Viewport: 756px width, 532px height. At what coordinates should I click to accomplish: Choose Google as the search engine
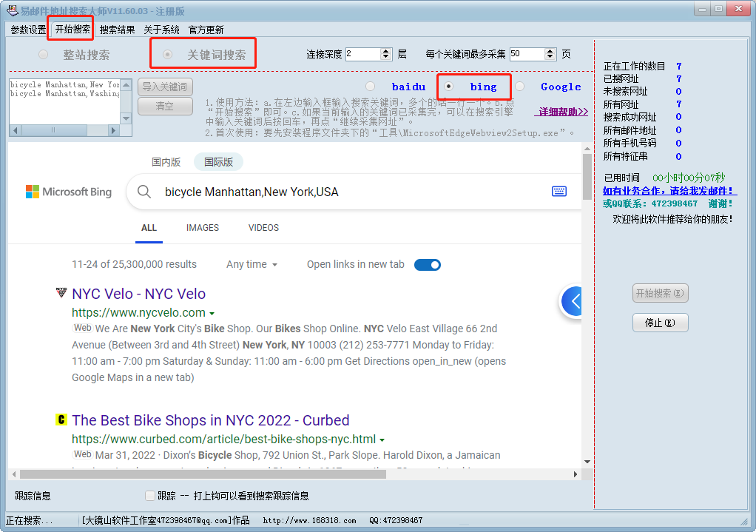click(520, 87)
